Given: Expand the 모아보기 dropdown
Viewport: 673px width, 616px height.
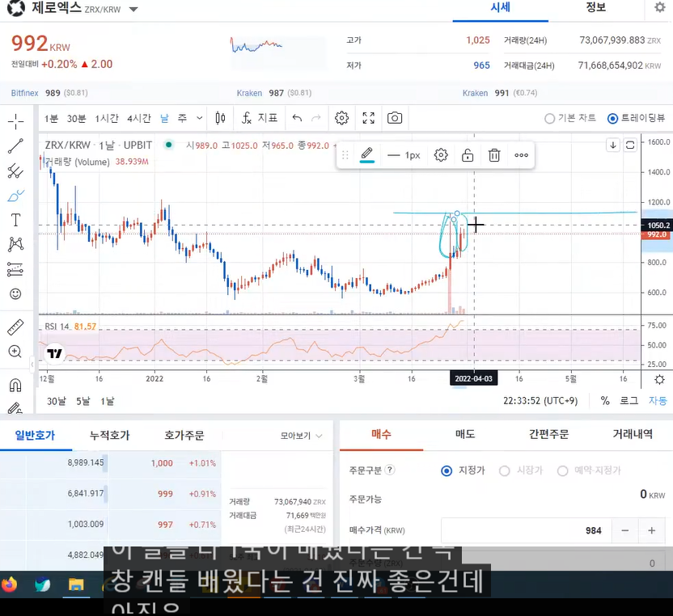Looking at the screenshot, I should pos(301,436).
